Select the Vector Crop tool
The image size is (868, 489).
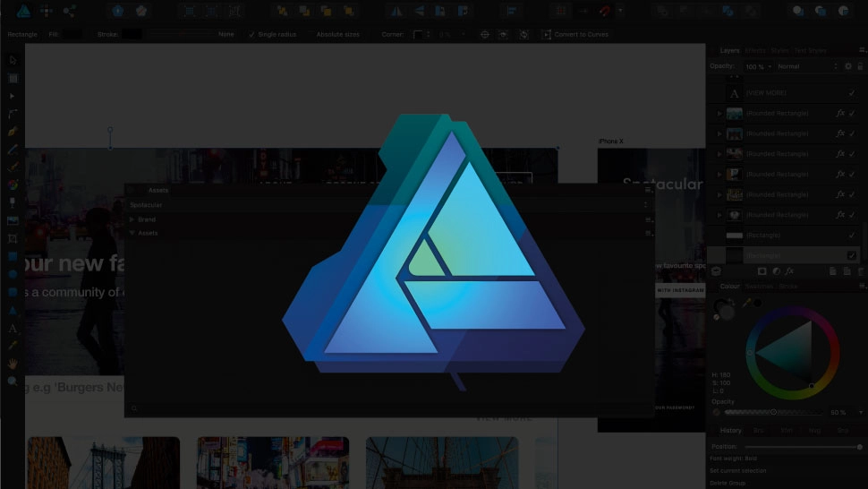coord(13,238)
